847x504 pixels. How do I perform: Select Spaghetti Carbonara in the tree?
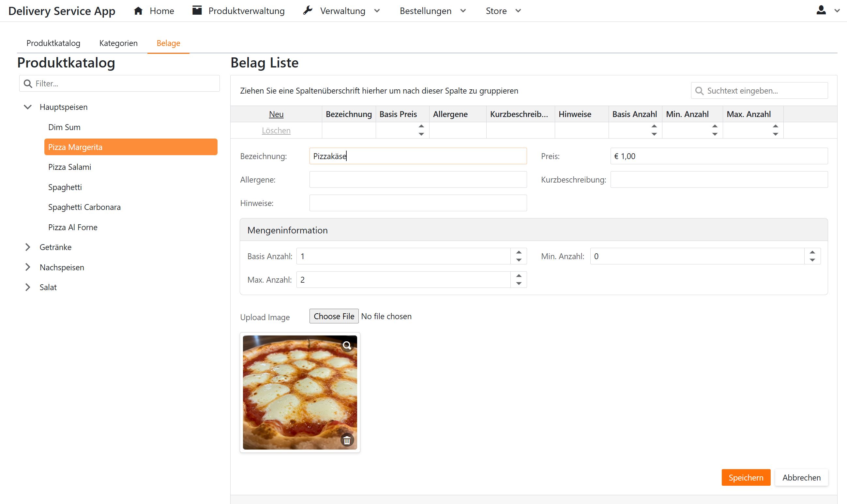(84, 207)
